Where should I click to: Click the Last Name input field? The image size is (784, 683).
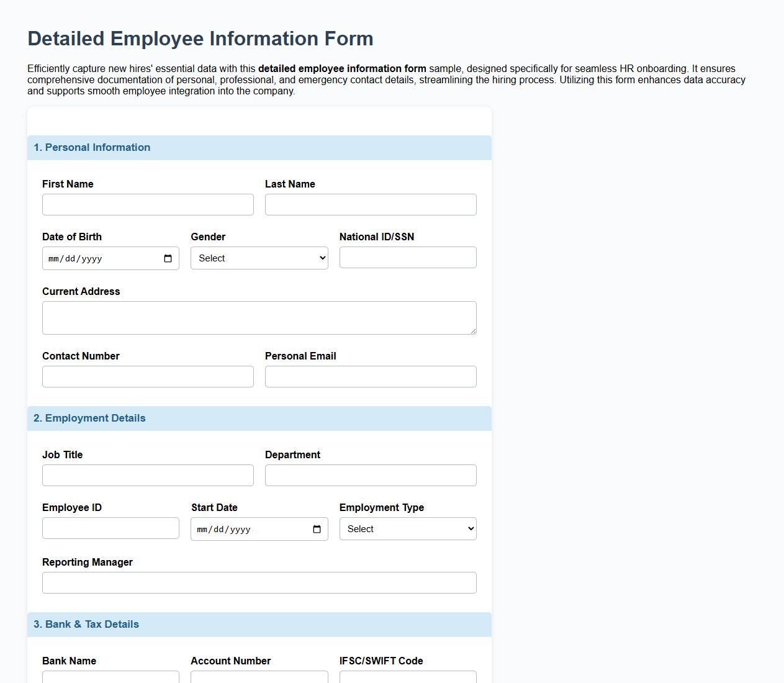point(370,204)
